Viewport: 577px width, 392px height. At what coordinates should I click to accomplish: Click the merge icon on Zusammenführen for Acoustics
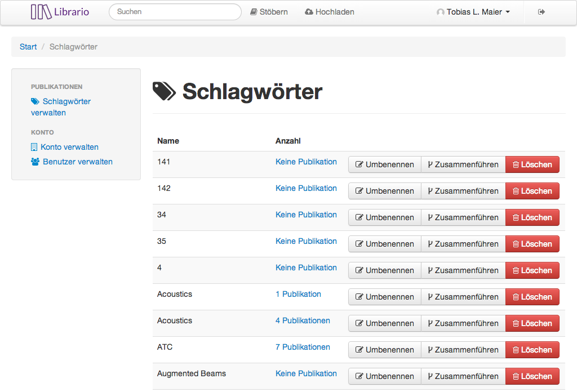(x=431, y=297)
